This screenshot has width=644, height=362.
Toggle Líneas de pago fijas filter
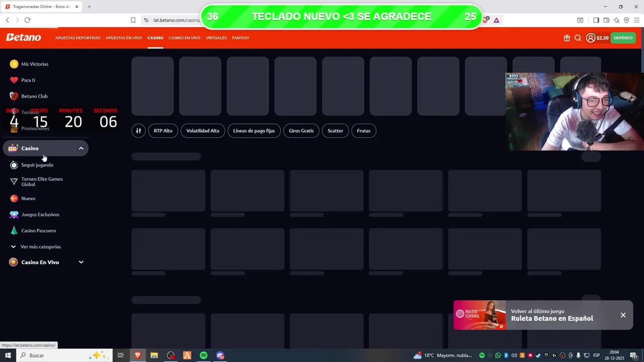click(x=254, y=131)
